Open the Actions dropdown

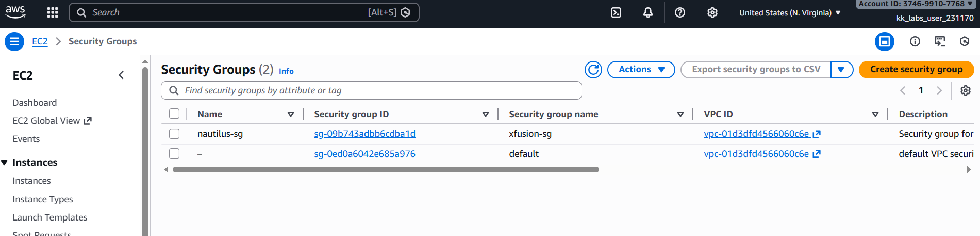click(x=641, y=69)
